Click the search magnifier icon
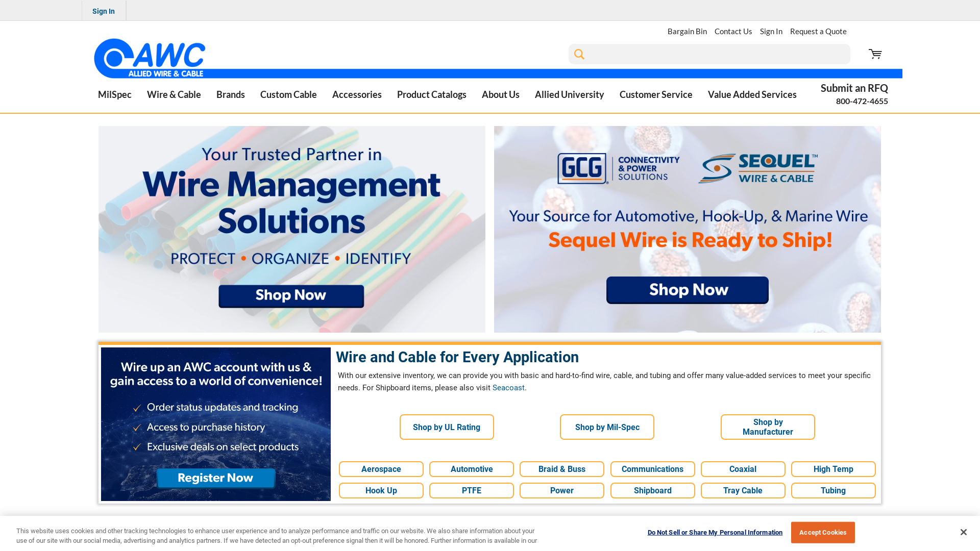 [x=579, y=54]
